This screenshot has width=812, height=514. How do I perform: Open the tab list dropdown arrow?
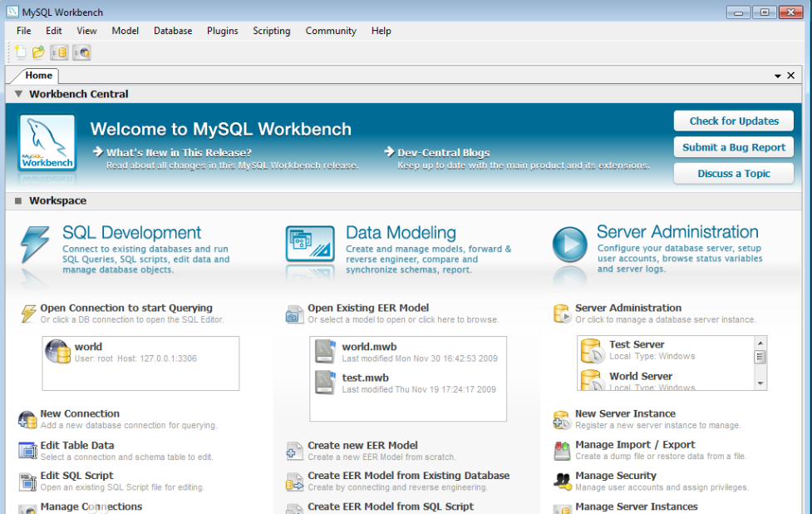pyautogui.click(x=777, y=76)
